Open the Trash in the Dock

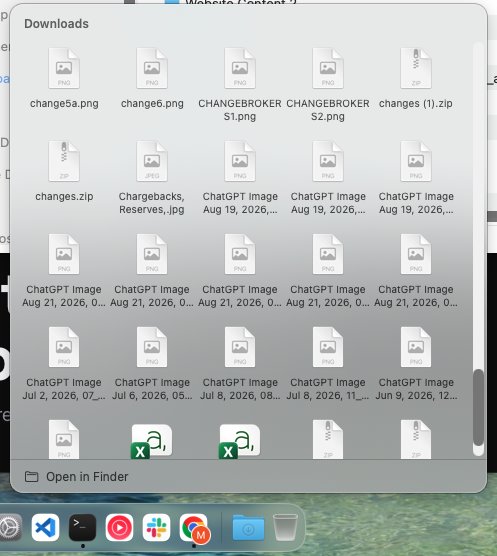(x=285, y=527)
